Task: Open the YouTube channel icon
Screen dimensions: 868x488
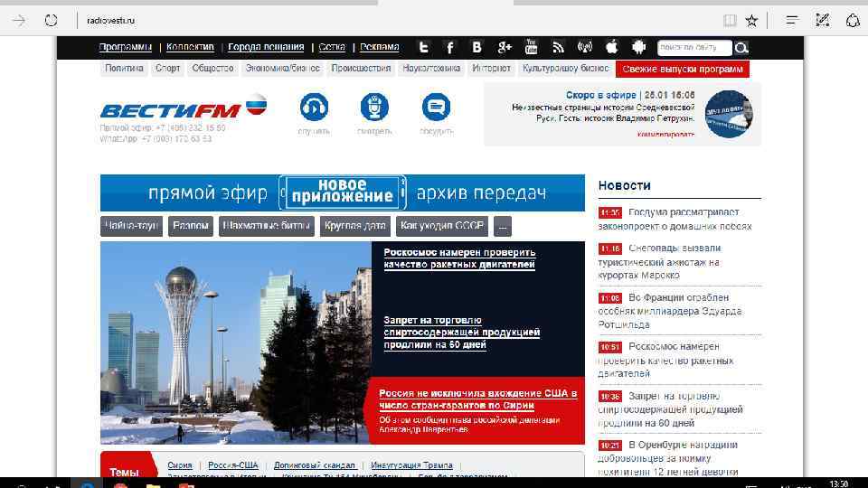Action: click(531, 47)
